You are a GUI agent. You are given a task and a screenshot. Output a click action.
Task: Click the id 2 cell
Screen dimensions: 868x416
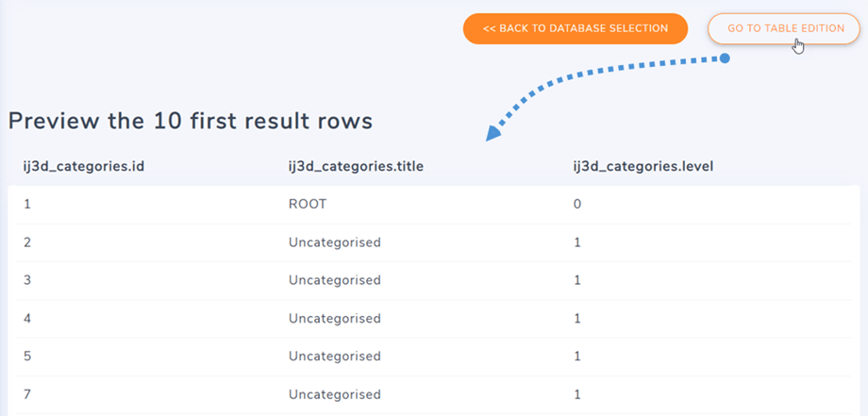(26, 242)
